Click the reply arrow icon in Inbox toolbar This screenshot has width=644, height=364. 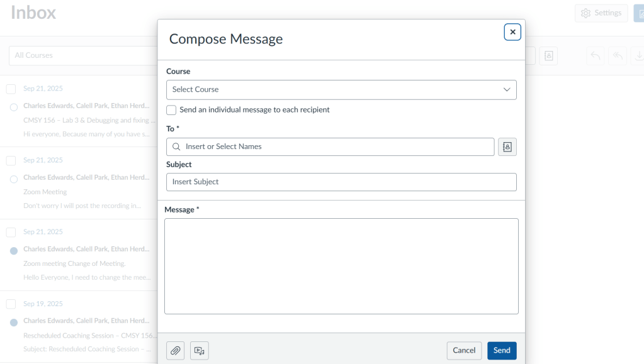pyautogui.click(x=595, y=56)
